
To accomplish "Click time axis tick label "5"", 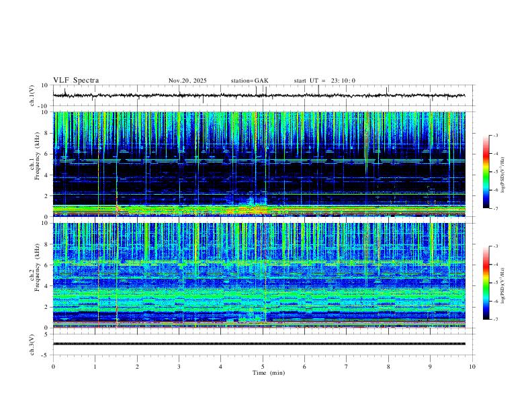I will point(263,367).
